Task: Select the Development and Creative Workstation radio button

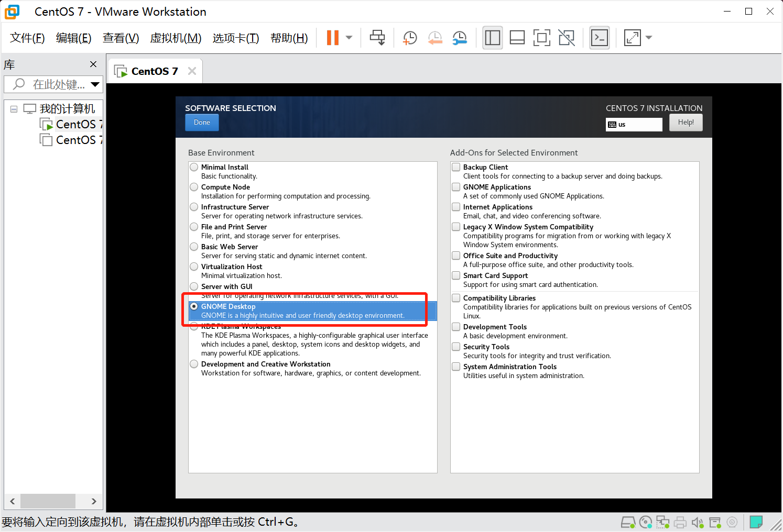Action: pos(194,364)
